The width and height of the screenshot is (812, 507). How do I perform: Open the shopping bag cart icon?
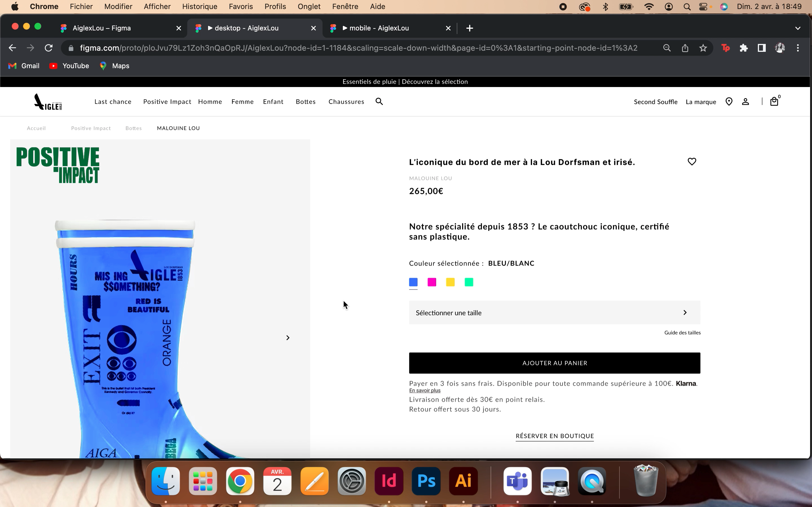(774, 102)
